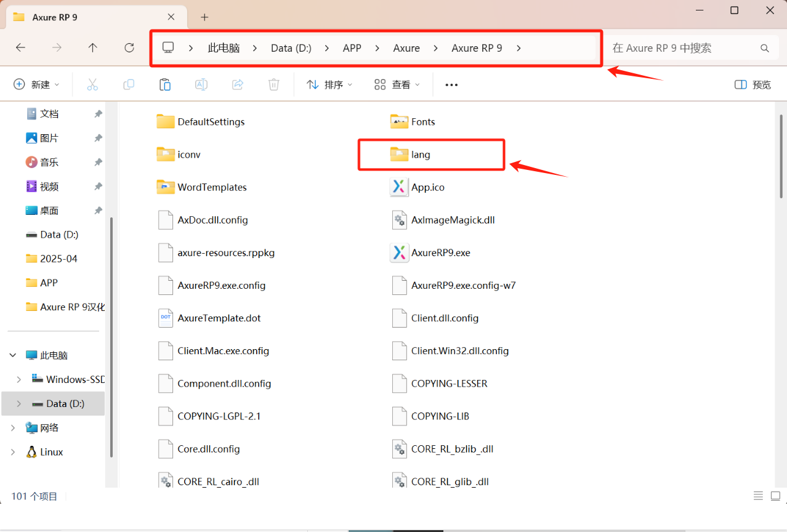Click the Cut scissors icon
Viewport: 787px width, 532px height.
pyautogui.click(x=92, y=84)
